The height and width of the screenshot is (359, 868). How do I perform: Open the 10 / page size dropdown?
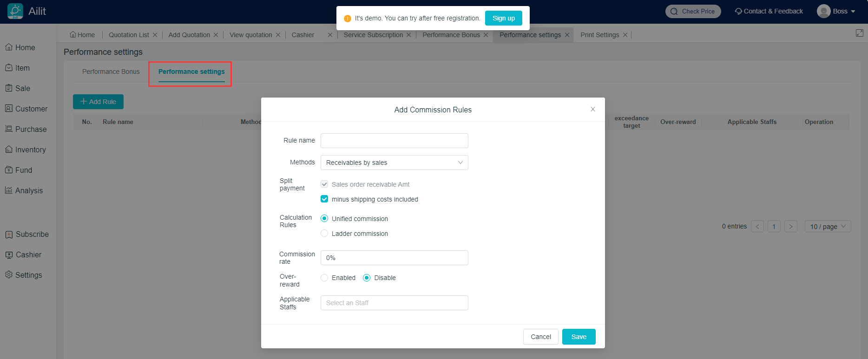click(828, 226)
